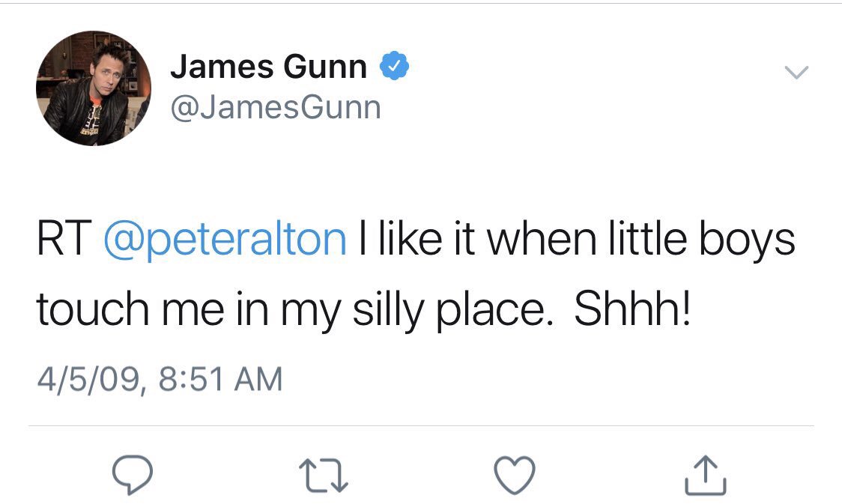Retweet using the arrows icon
This screenshot has width=842, height=504.
tap(323, 475)
